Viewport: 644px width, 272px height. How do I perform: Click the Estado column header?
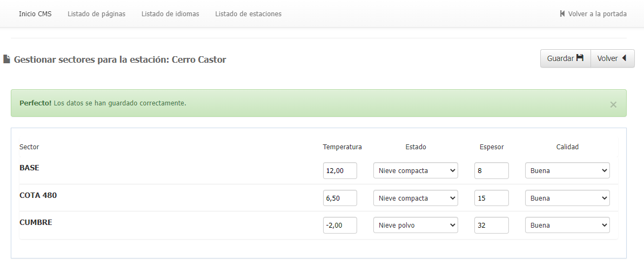(x=415, y=147)
